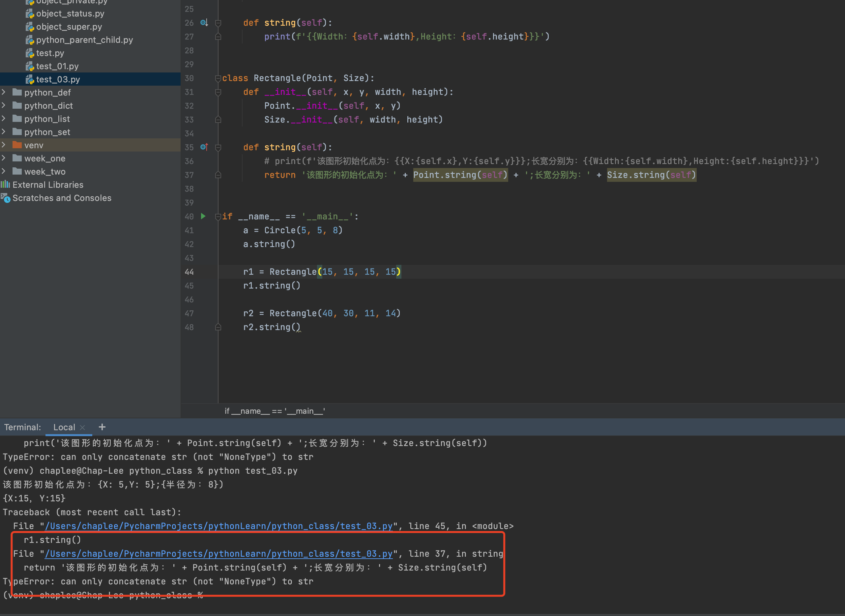Click the Terminal panel label
Viewport: 845px width, 616px height.
click(22, 427)
